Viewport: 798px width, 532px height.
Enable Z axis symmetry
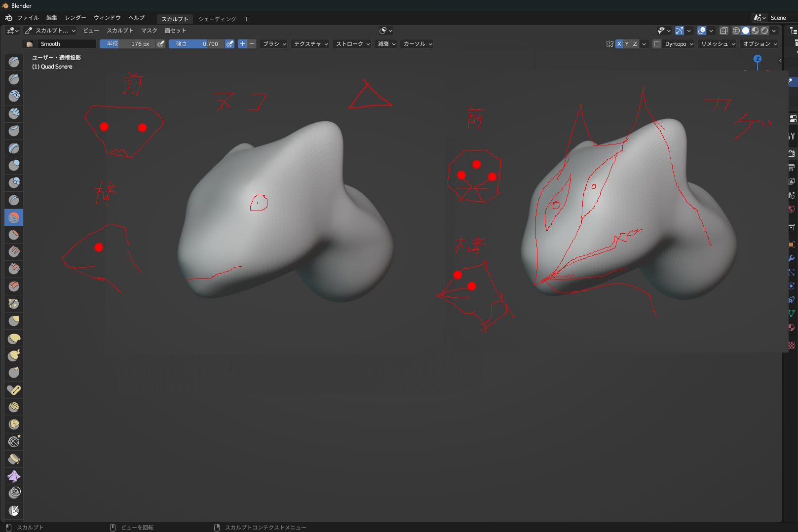tap(635, 44)
